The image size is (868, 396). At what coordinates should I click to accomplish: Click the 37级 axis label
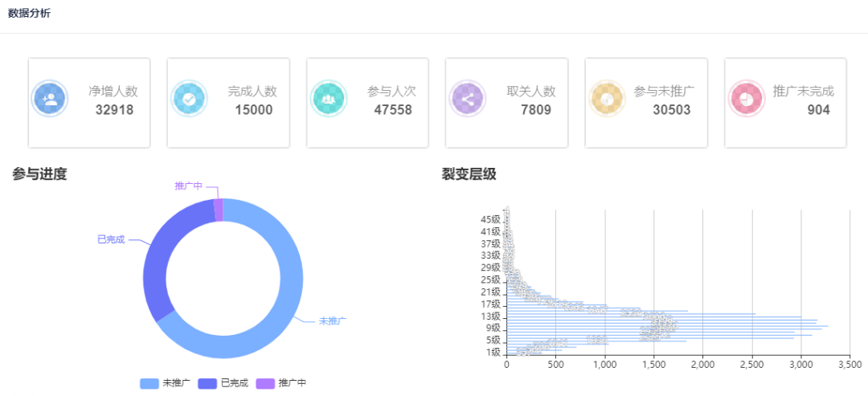pyautogui.click(x=491, y=244)
